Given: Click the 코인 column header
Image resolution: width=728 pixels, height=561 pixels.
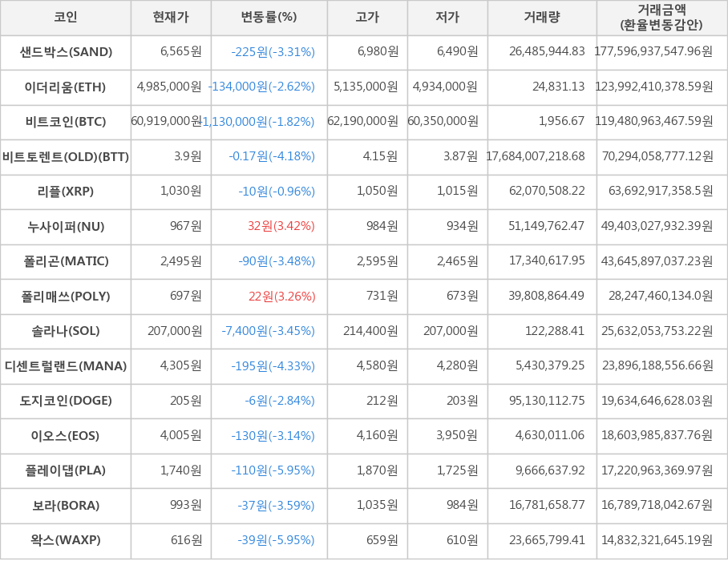Looking at the screenshot, I should tap(66, 18).
